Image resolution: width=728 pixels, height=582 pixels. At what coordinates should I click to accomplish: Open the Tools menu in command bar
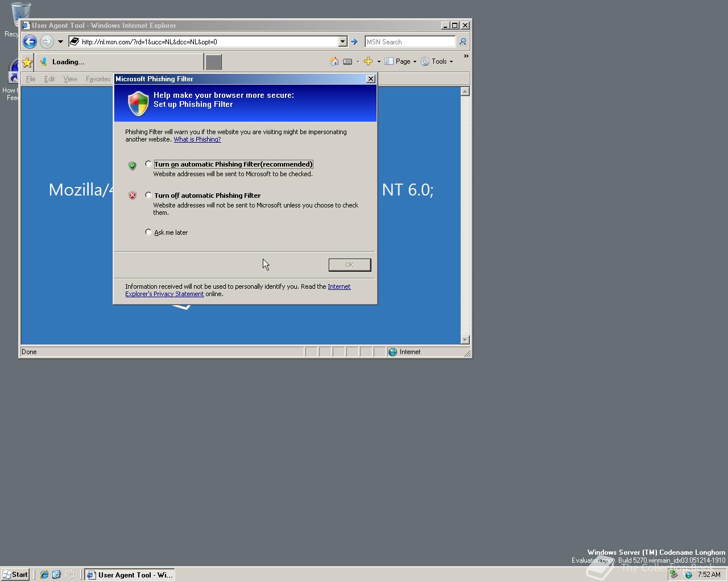[x=437, y=61]
